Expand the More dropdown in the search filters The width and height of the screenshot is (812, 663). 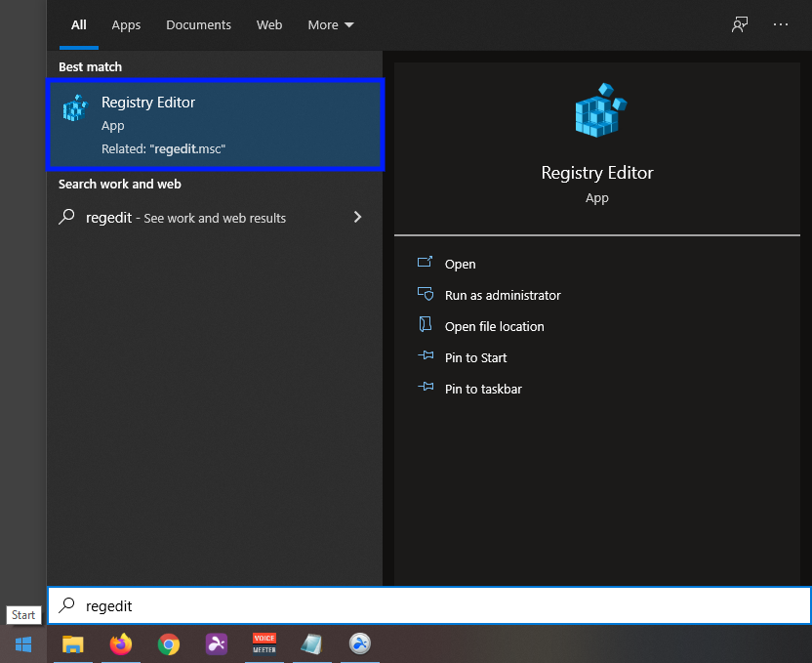[330, 24]
